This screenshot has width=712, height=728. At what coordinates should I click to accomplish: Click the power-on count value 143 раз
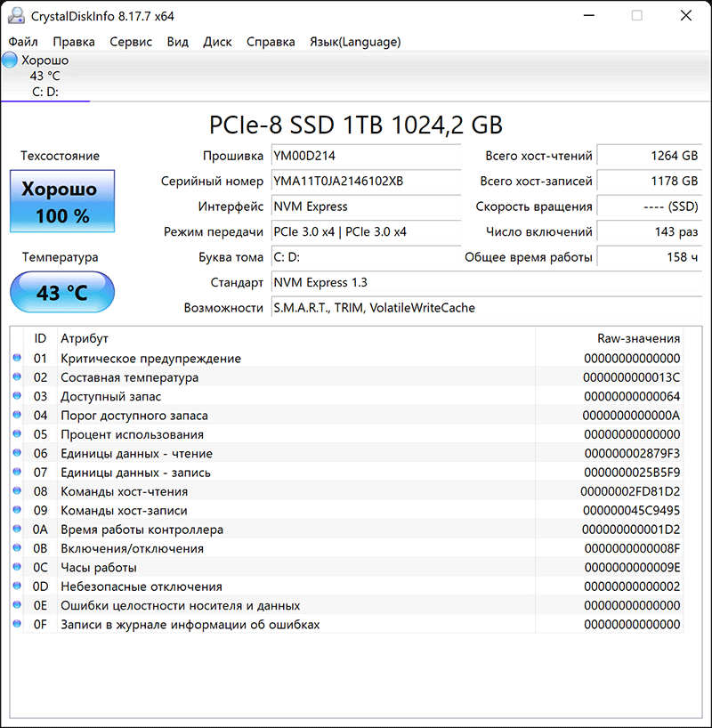(650, 231)
